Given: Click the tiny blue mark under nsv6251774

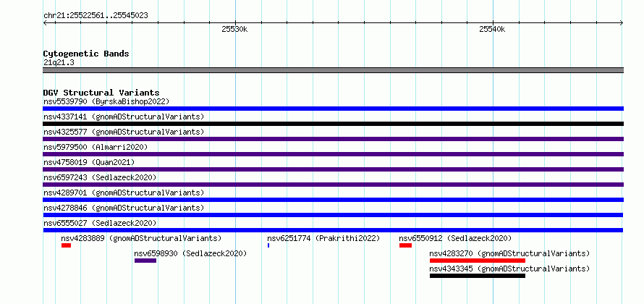Looking at the screenshot, I should 268,245.
